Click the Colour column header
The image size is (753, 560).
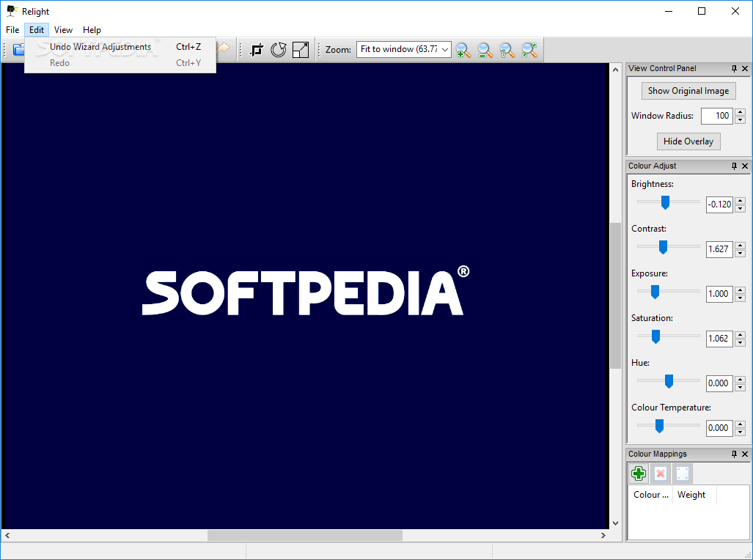[650, 495]
